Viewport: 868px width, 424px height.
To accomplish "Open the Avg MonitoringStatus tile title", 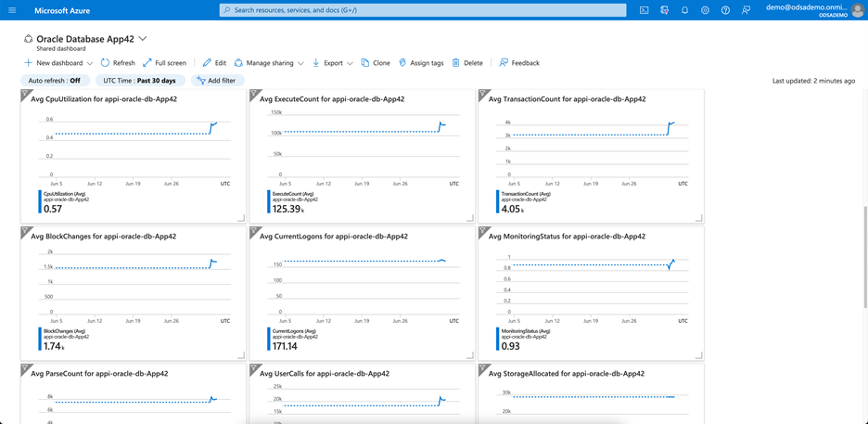I will point(568,237).
